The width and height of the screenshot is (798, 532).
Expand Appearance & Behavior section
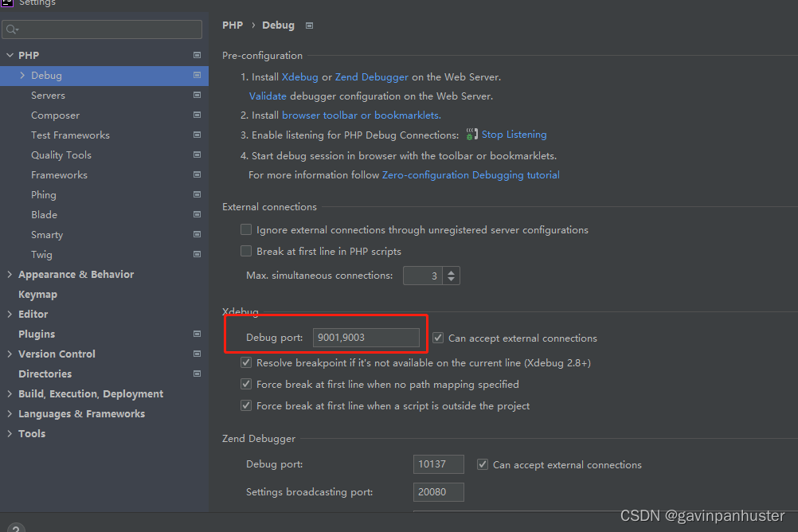pos(10,274)
